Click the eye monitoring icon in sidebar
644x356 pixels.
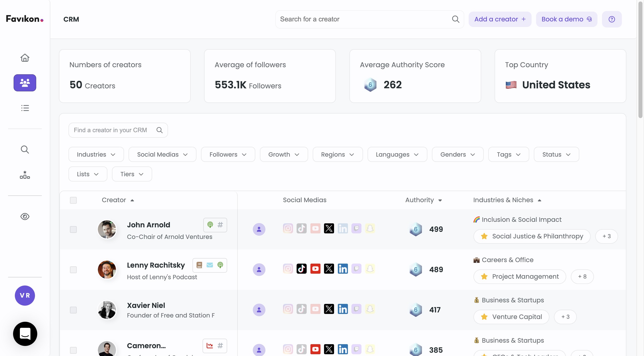click(x=25, y=217)
